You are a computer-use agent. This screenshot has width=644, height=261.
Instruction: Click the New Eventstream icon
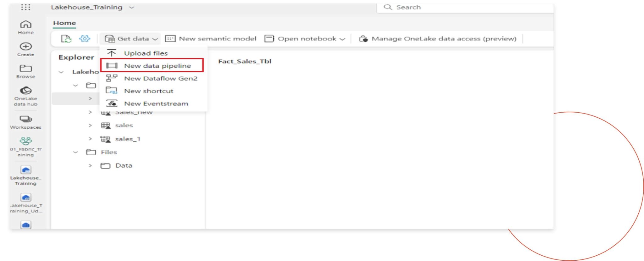pyautogui.click(x=112, y=103)
